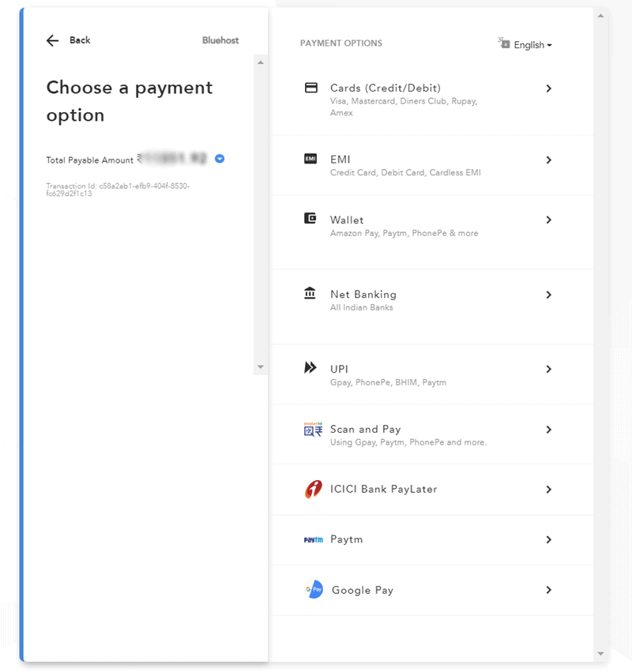
Task: Click the right panel scroll up arrow
Action: [600, 16]
